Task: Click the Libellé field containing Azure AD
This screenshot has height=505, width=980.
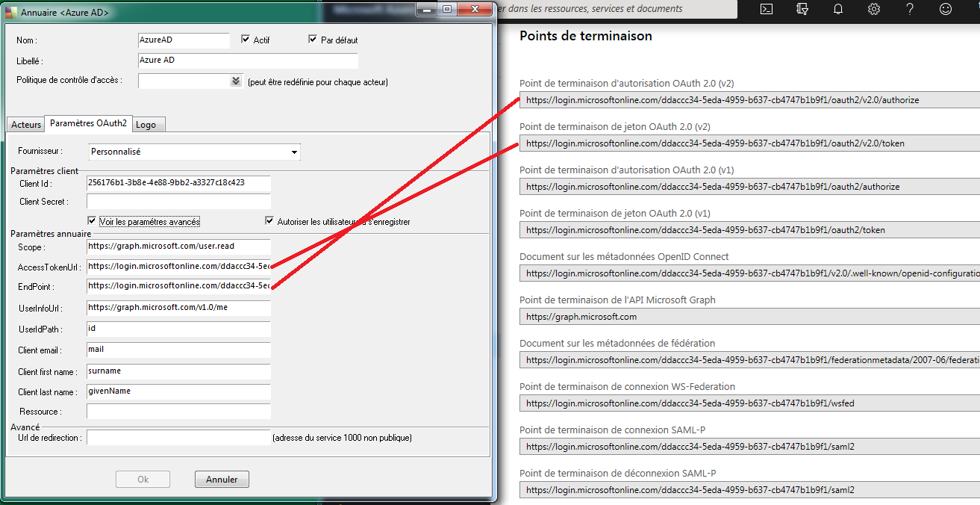Action: (x=248, y=61)
